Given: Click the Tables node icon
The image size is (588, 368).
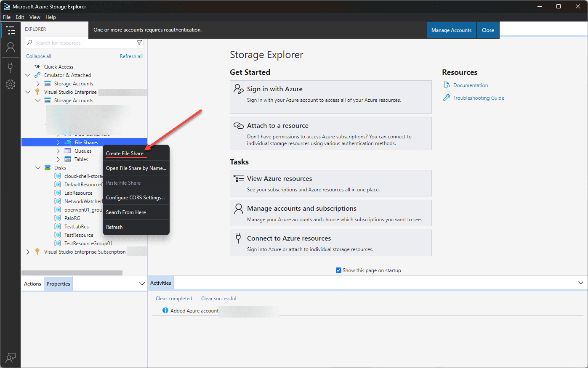Looking at the screenshot, I should tap(68, 159).
